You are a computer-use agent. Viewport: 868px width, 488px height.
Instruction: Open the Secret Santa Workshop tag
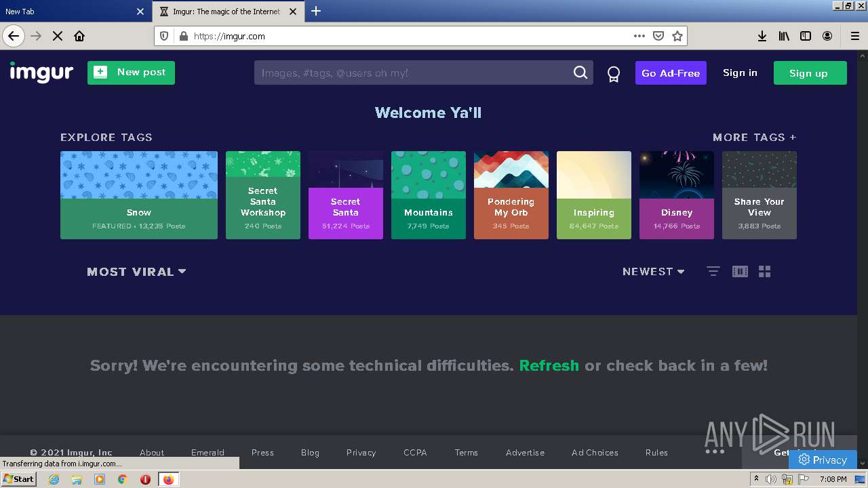tap(263, 195)
